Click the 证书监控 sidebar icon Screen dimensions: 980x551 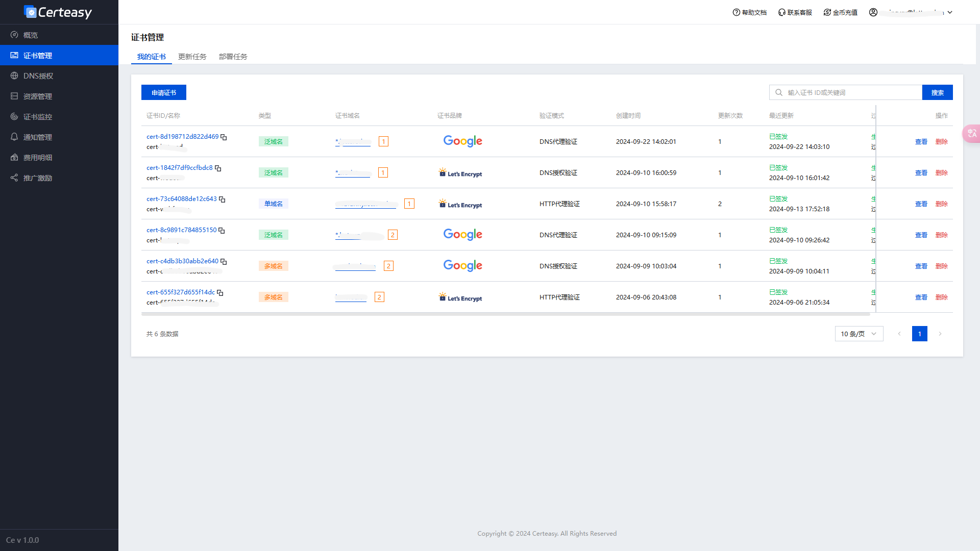[14, 117]
